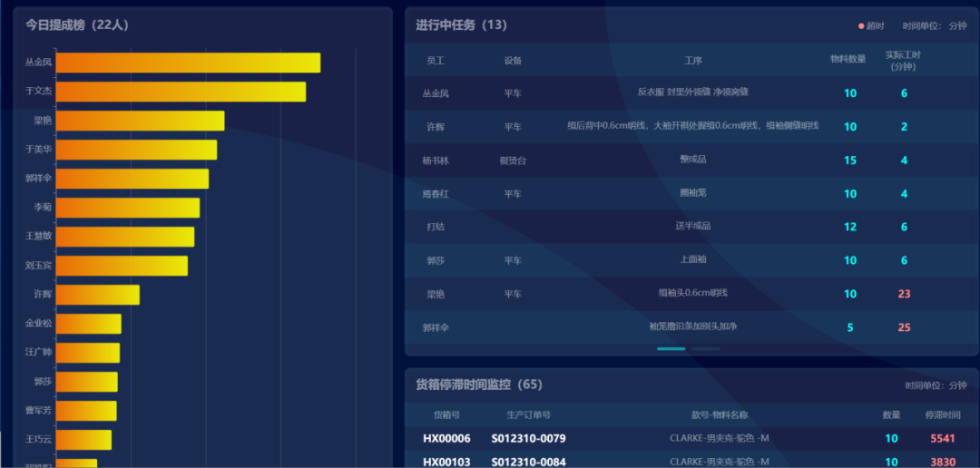Click the 打结 cell in the tasks table

tap(436, 227)
